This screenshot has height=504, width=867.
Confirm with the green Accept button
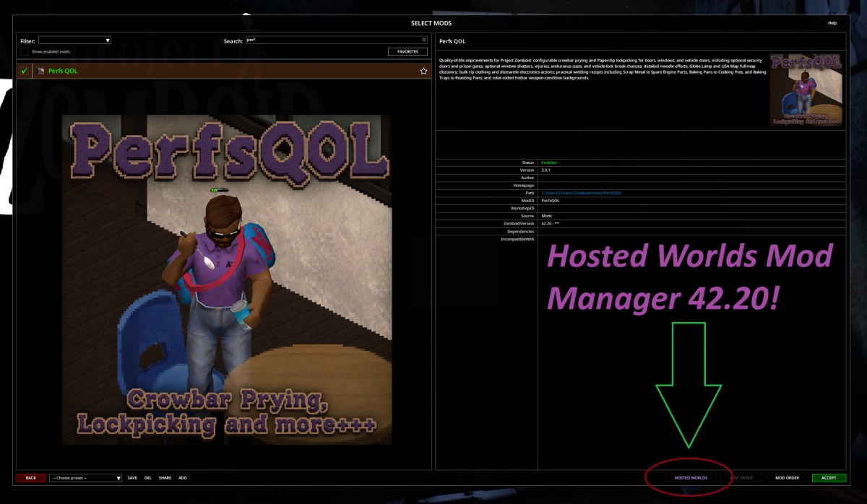pos(829,478)
